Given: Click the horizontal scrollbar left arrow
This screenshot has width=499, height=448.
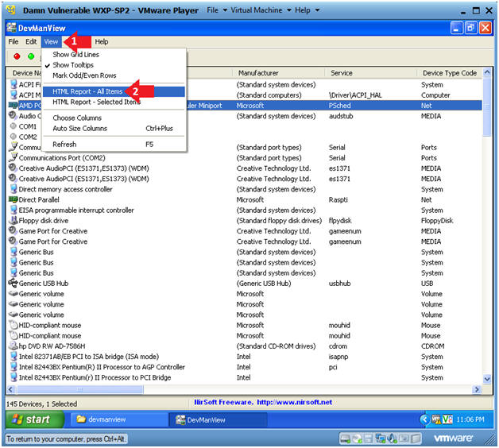Looking at the screenshot, I should (11, 389).
